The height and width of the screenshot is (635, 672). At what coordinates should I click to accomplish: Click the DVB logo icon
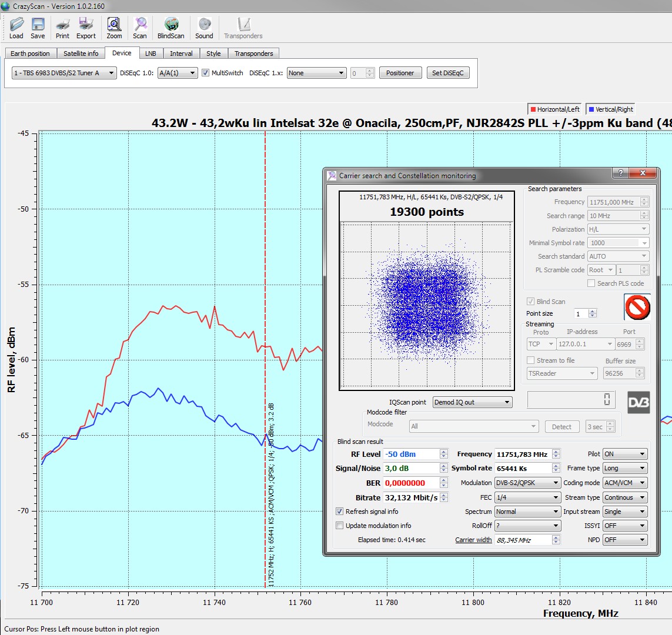pos(638,402)
